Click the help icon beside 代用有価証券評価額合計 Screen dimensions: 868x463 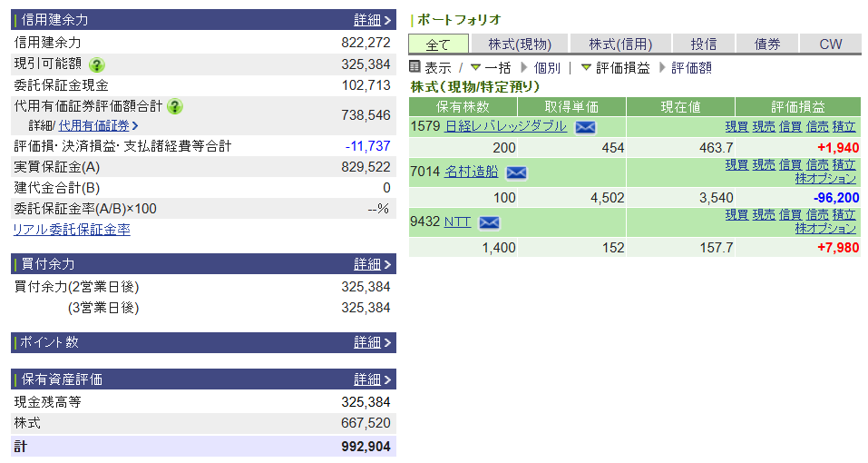pos(175,106)
